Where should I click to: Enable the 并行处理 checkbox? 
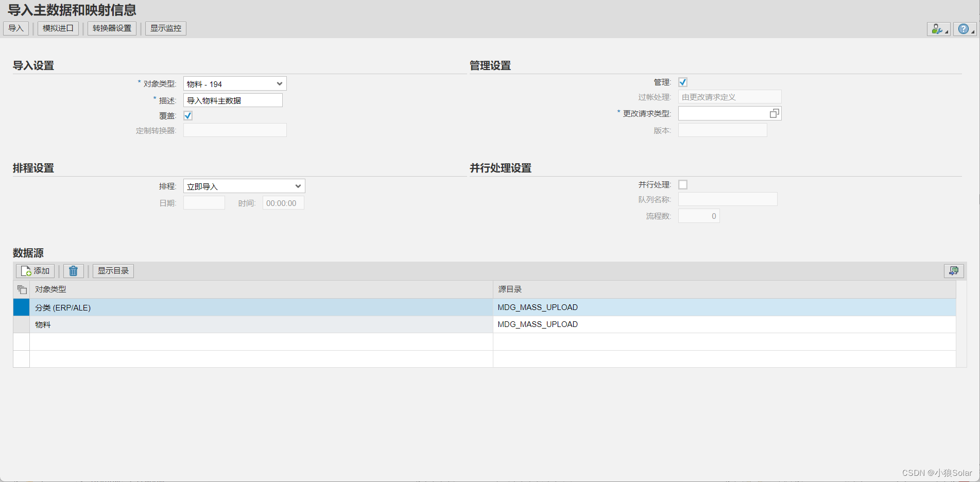[x=683, y=185]
